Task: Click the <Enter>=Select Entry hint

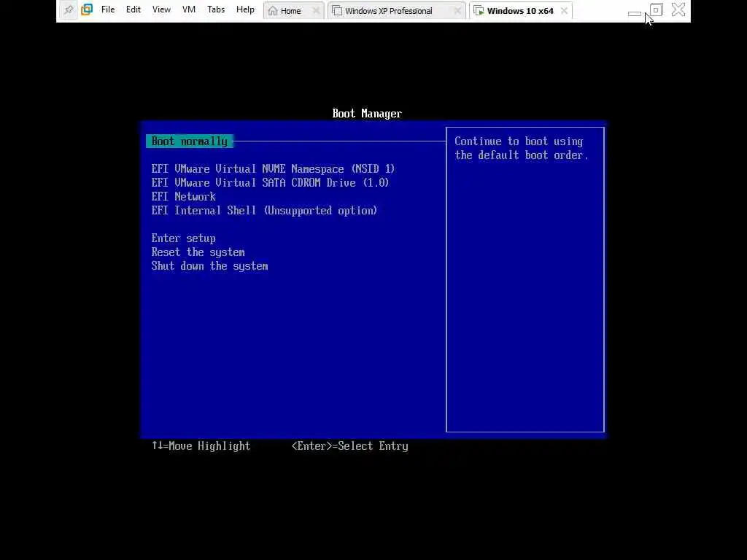Action: pyautogui.click(x=349, y=446)
